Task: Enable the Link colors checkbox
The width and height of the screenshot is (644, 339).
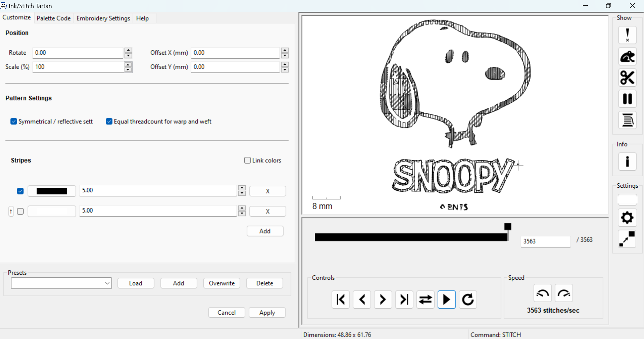Action: tap(247, 160)
